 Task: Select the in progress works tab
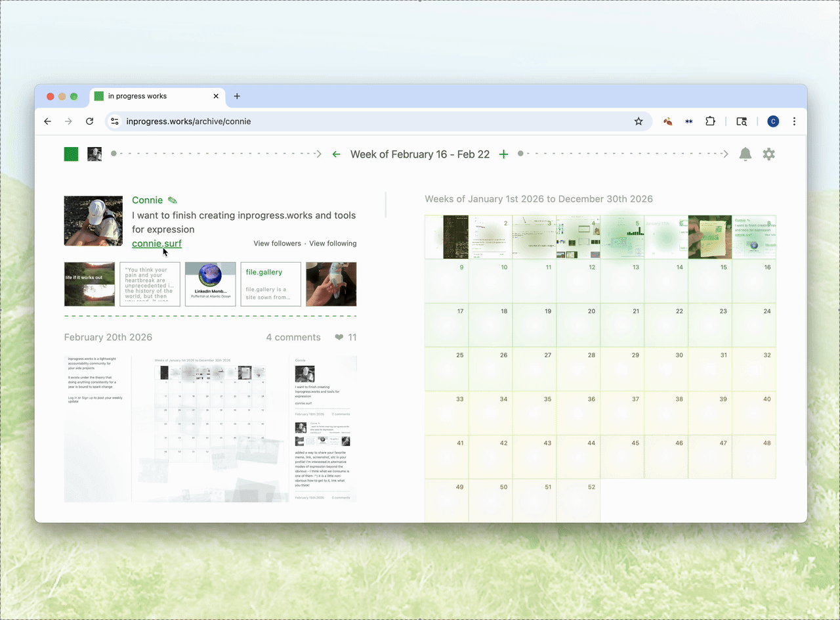coord(157,96)
